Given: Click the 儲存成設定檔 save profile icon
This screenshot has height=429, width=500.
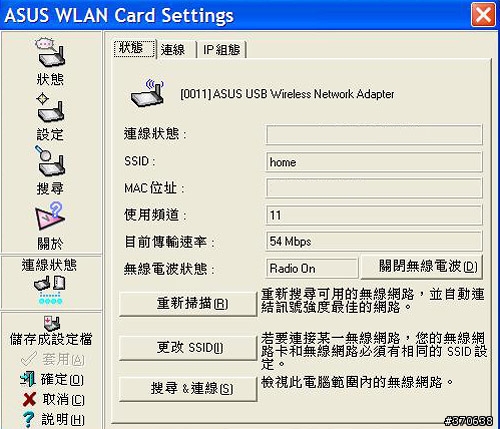Looking at the screenshot, I should [x=51, y=323].
